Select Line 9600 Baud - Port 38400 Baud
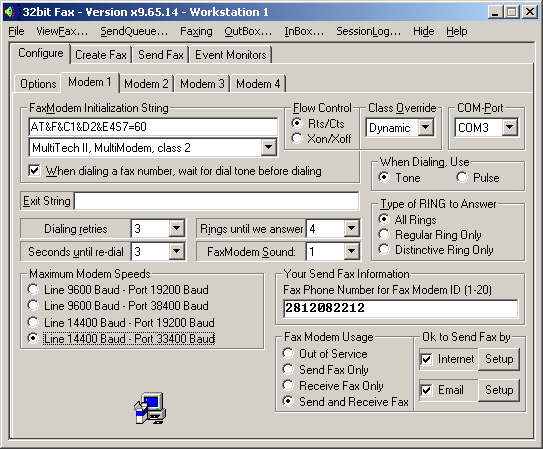The image size is (543, 449). coord(33,306)
